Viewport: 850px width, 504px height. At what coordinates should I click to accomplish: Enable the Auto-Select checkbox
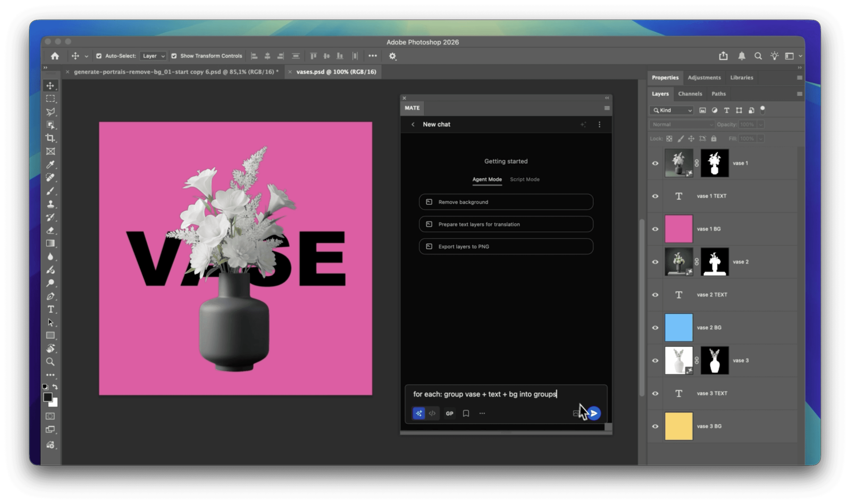99,56
